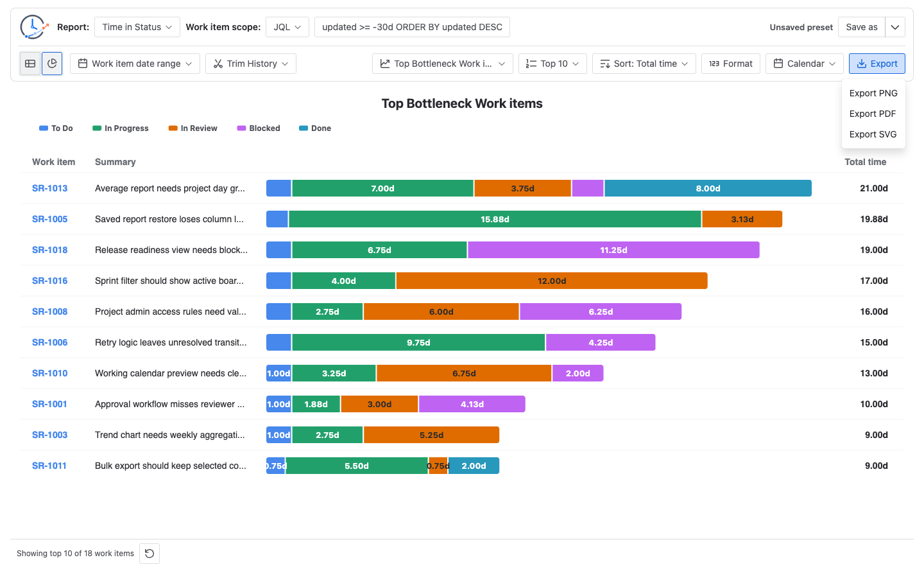Click the 19.88d total time value
Screen dimensions: 924x578
point(874,219)
